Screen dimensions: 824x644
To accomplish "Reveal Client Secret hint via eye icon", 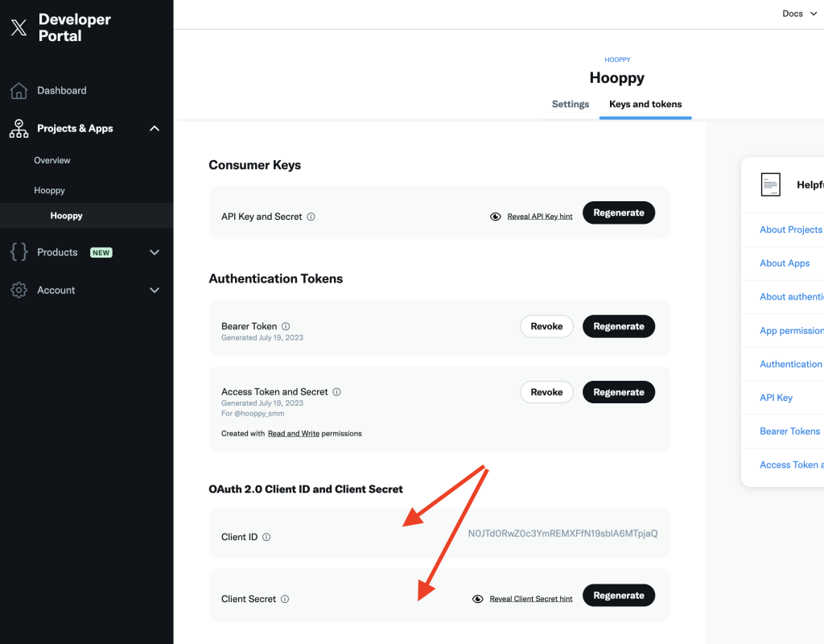I will point(478,599).
